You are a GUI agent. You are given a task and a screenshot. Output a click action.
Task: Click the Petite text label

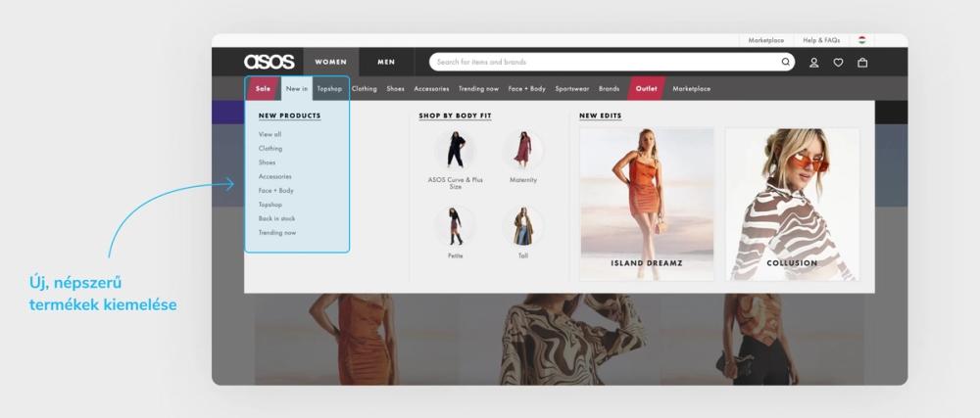456,255
